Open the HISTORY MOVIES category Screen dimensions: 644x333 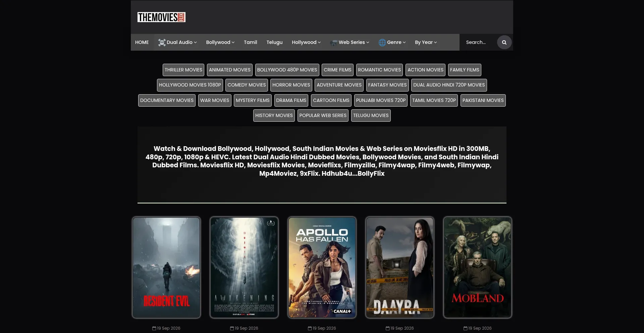[x=274, y=115]
